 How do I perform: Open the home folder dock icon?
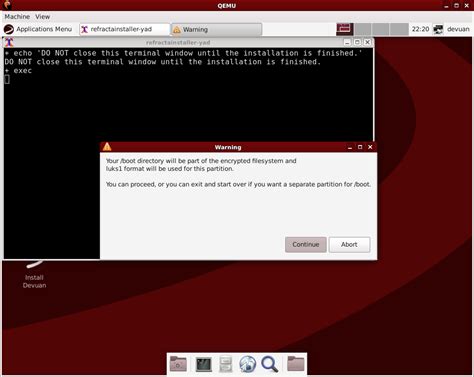point(178,364)
